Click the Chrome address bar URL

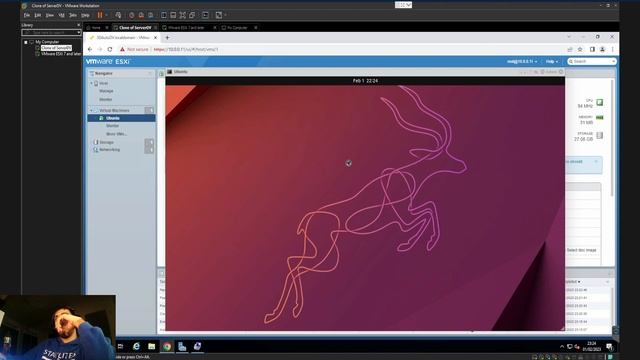[186, 49]
